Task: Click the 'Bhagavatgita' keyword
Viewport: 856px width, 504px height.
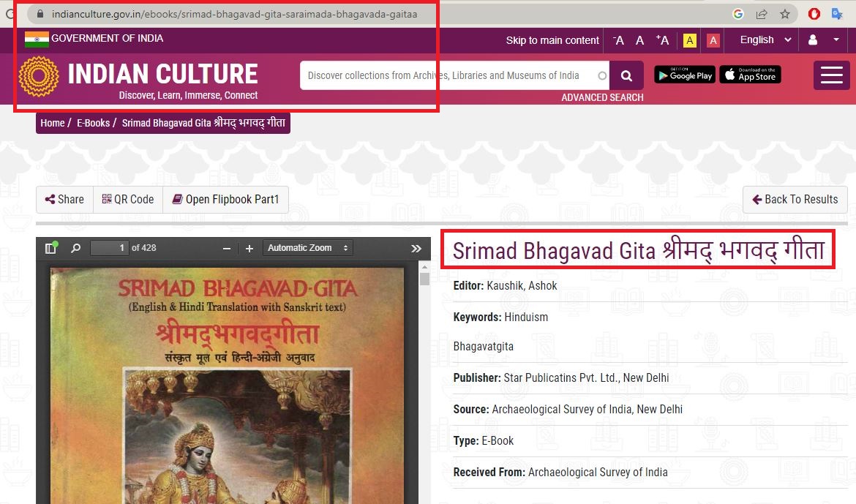Action: pos(483,347)
